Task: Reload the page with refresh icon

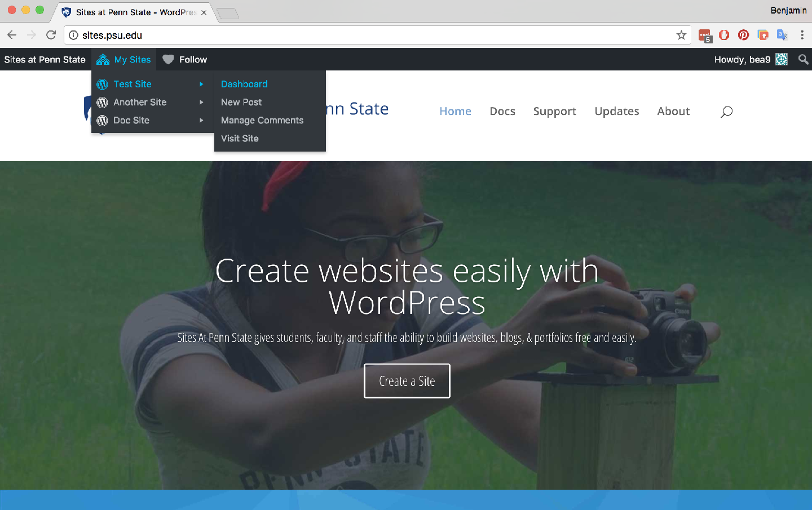Action: click(x=51, y=35)
